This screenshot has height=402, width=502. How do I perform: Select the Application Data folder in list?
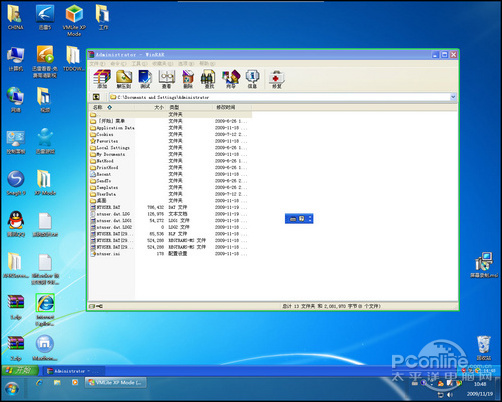tap(112, 128)
